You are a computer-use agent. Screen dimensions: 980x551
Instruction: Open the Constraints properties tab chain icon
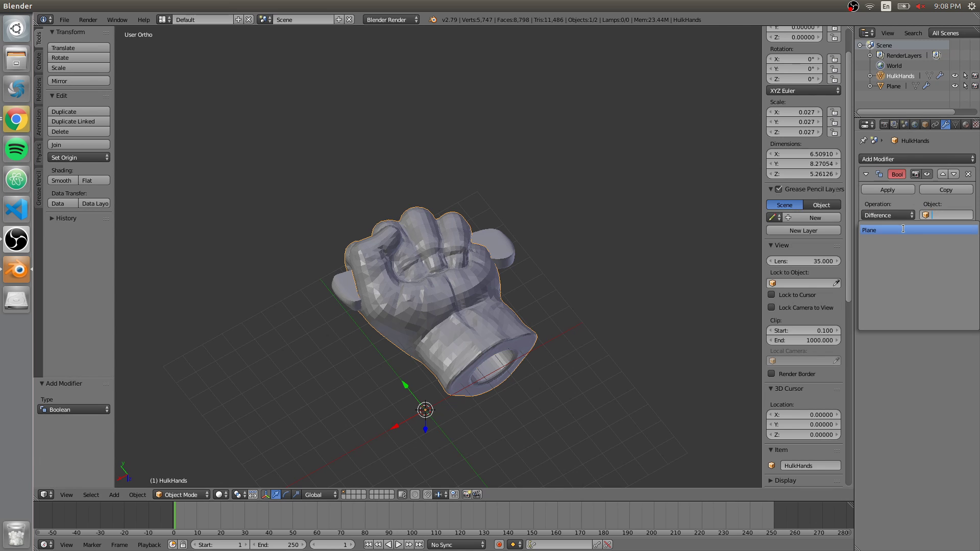click(x=935, y=124)
